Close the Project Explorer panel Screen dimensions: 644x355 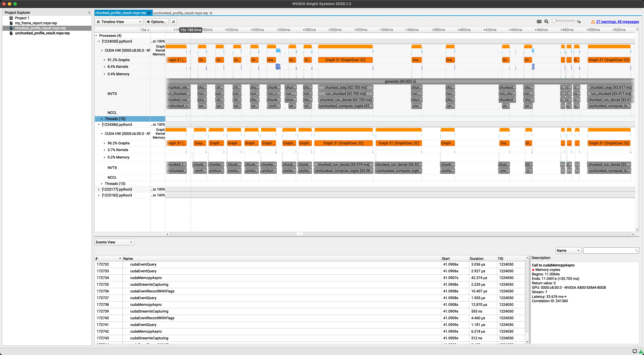coord(89,12)
